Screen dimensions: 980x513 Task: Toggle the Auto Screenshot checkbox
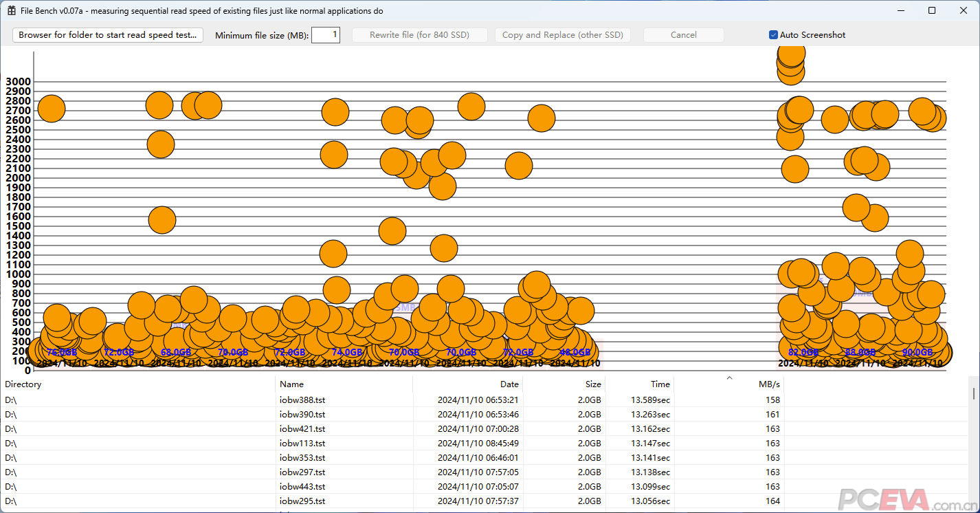[x=774, y=35]
